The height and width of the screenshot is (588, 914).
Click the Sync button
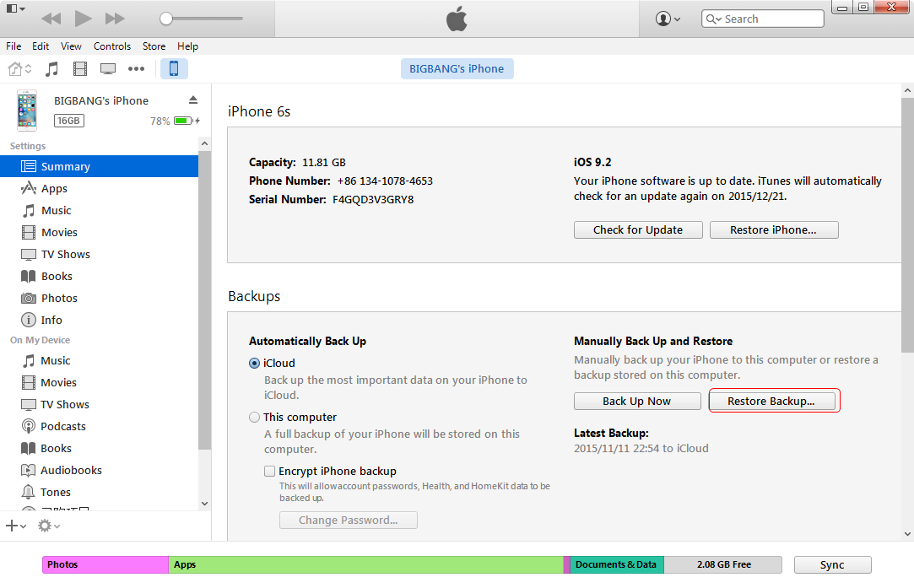click(x=832, y=564)
